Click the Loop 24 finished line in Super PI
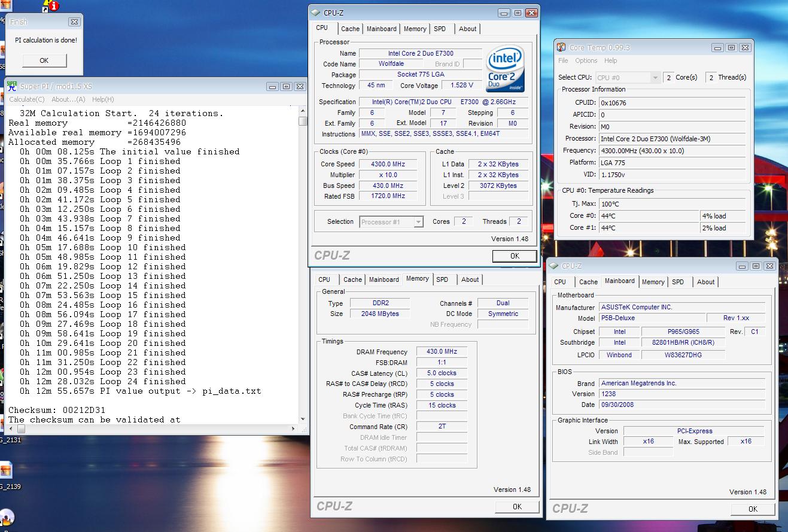 102,381
